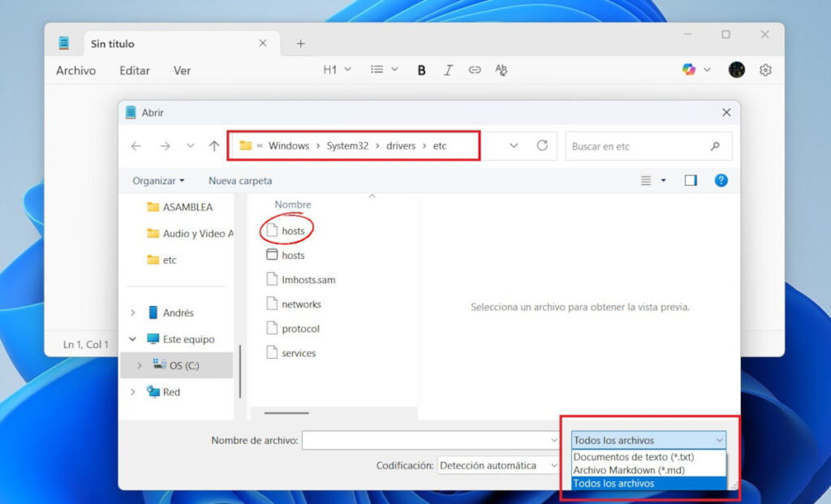The image size is (831, 504).
Task: Open the Archivo menu
Action: (x=75, y=71)
